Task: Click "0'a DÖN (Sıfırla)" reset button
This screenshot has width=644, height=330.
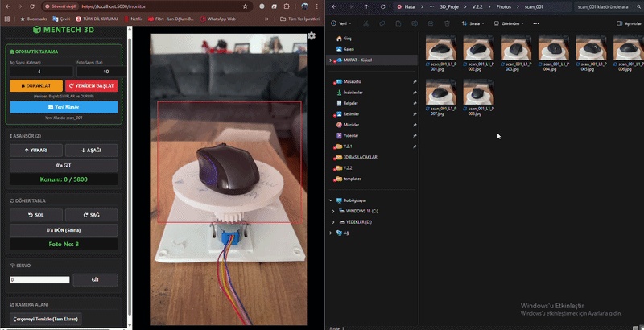Action: pyautogui.click(x=64, y=230)
